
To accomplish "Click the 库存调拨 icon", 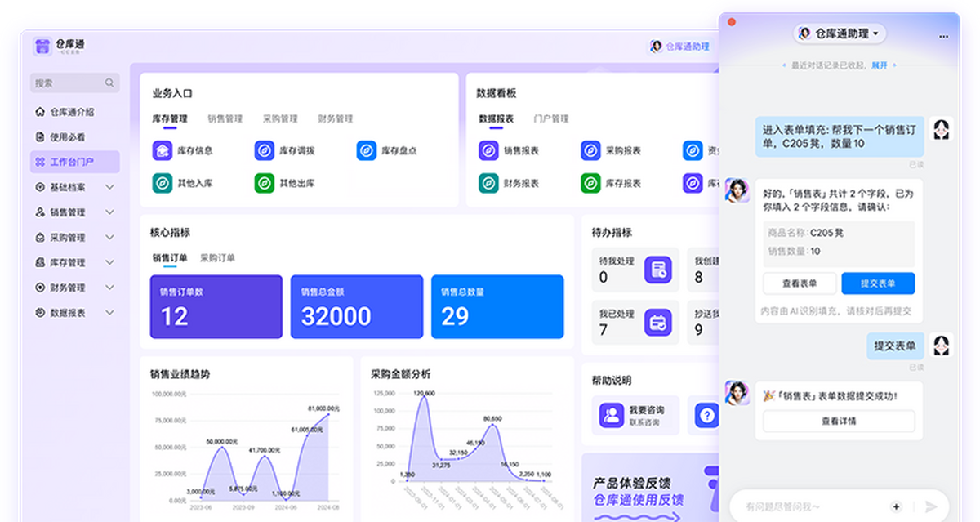I will 264,150.
